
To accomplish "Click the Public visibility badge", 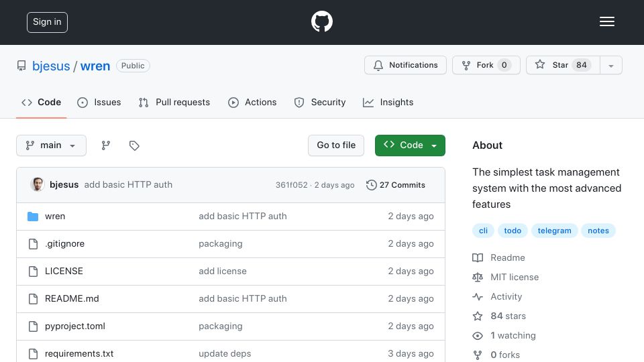I will [133, 66].
